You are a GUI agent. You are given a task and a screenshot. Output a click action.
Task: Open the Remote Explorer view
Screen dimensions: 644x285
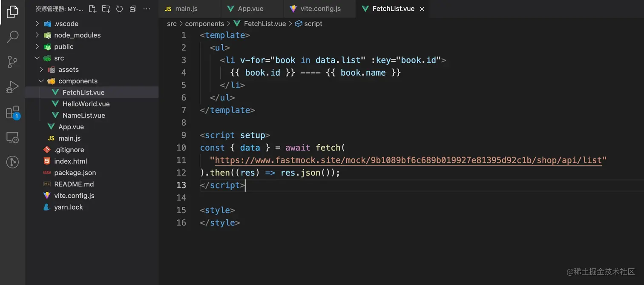point(12,137)
